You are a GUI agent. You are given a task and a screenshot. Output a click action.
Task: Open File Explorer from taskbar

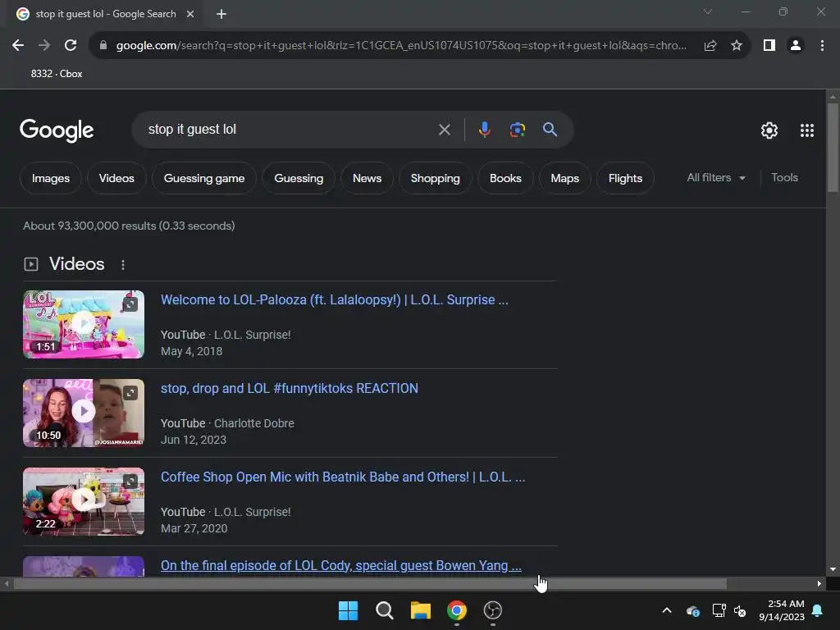click(x=421, y=610)
